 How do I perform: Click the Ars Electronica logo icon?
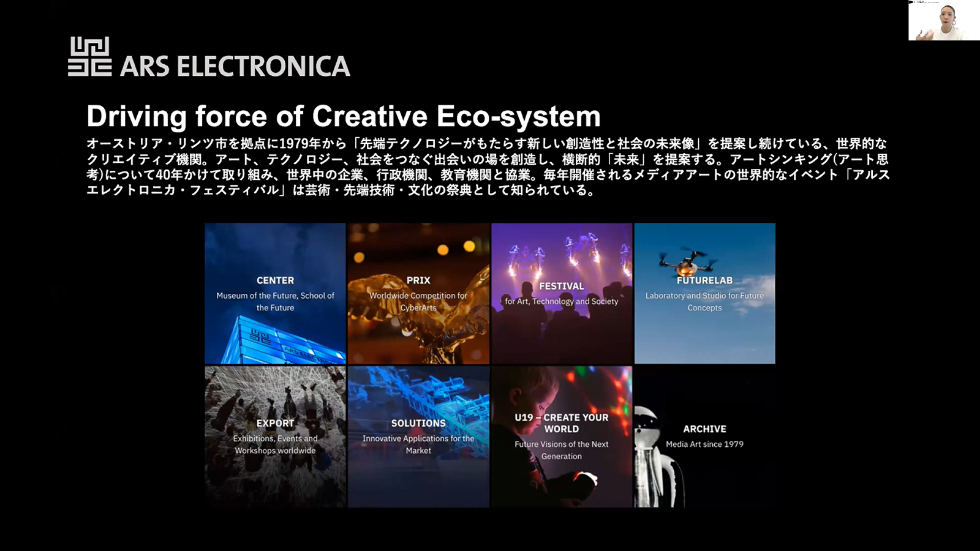click(89, 56)
